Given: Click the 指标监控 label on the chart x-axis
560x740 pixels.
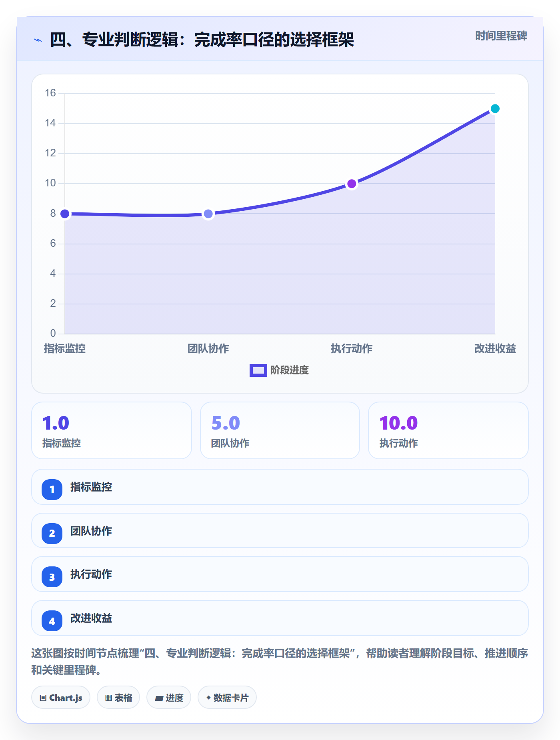Looking at the screenshot, I should tap(65, 349).
